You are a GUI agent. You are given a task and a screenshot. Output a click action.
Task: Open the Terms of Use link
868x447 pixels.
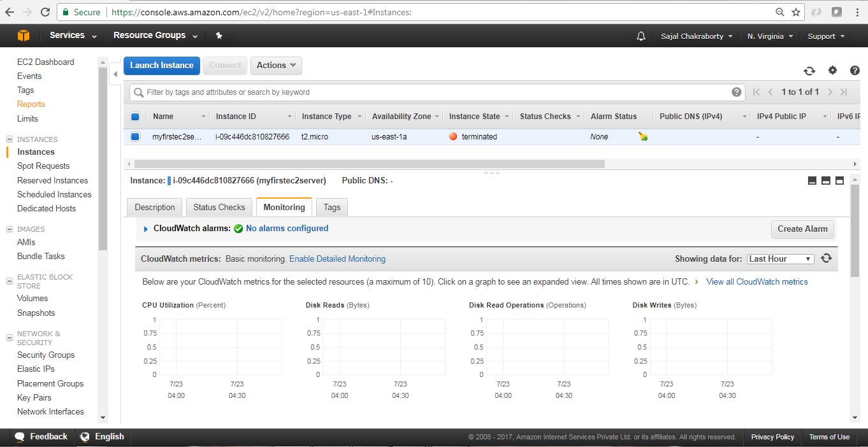(829, 437)
